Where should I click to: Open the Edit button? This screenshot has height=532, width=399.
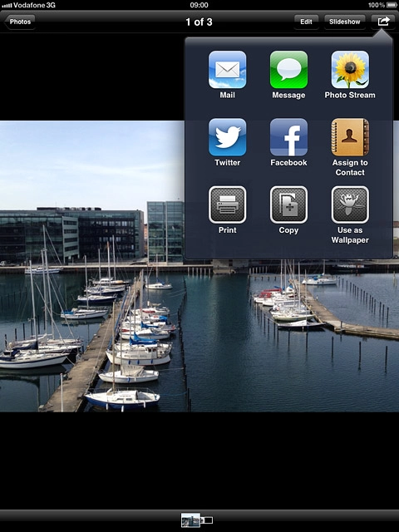pyautogui.click(x=306, y=22)
